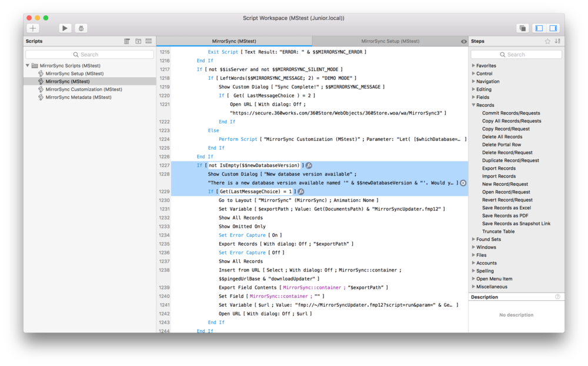The image size is (588, 366).
Task: Collapse the MirrorSync Scripts folder
Action: [28, 66]
